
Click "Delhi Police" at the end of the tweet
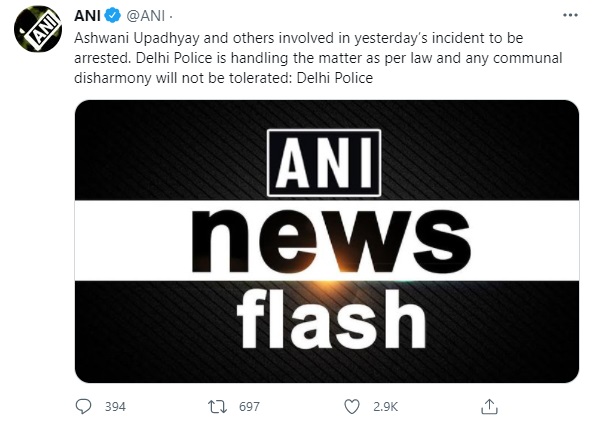335,78
